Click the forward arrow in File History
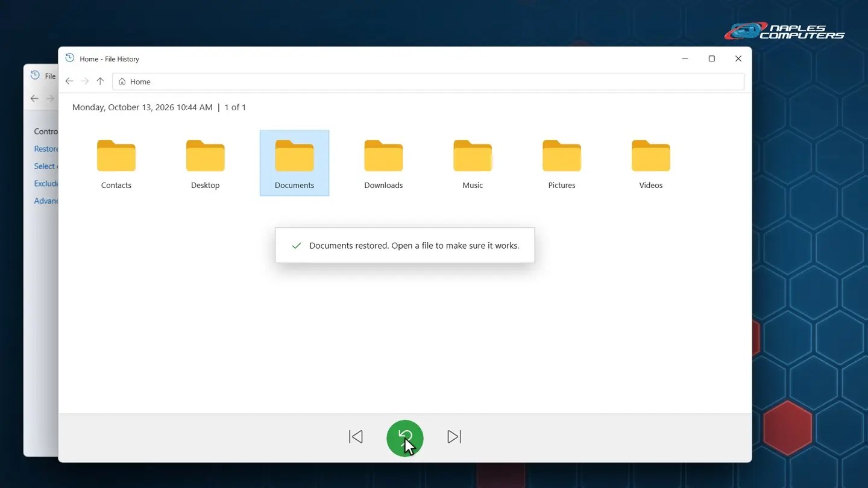Image resolution: width=868 pixels, height=488 pixels. [x=85, y=81]
